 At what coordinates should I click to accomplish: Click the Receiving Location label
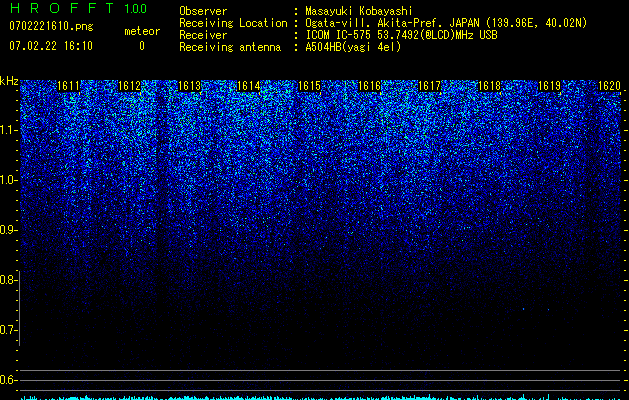[233, 23]
